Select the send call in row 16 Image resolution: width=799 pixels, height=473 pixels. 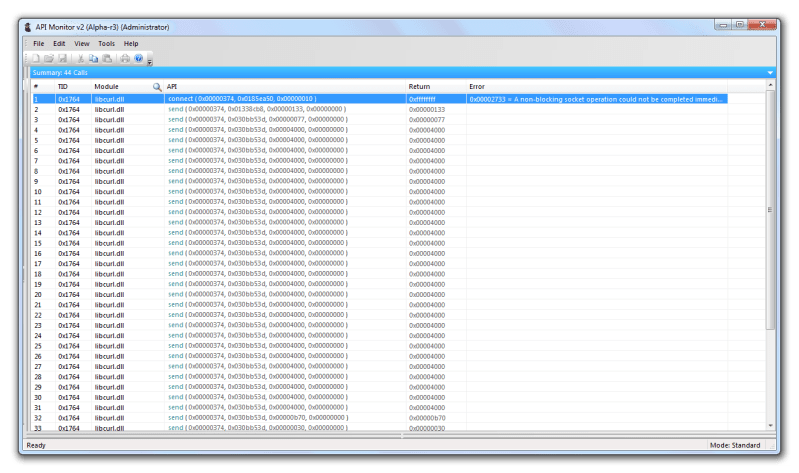[x=258, y=253]
